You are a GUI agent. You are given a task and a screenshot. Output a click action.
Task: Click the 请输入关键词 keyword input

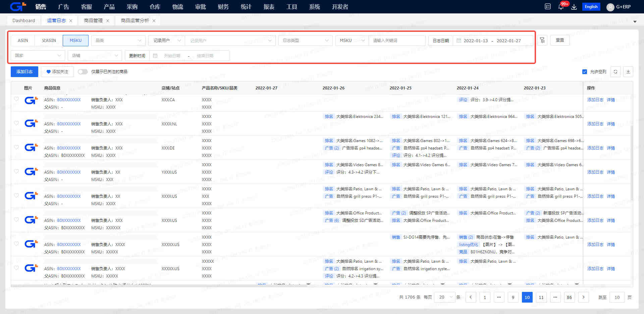(x=397, y=41)
